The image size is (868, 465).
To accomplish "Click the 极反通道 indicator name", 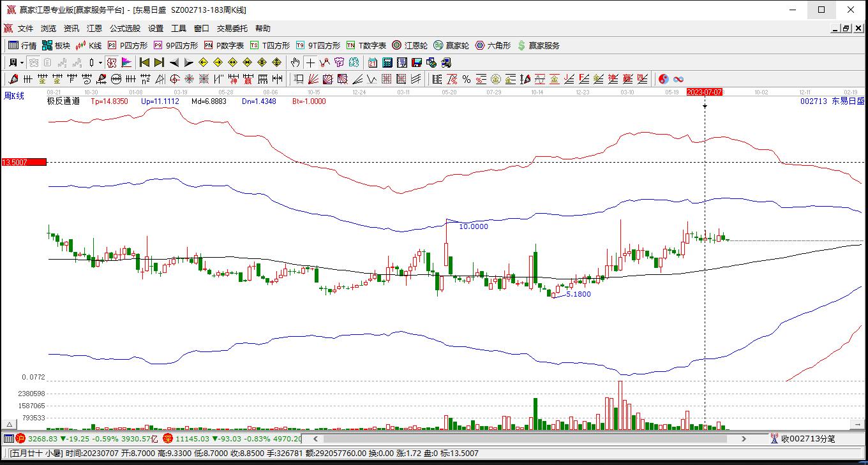I will (x=63, y=101).
